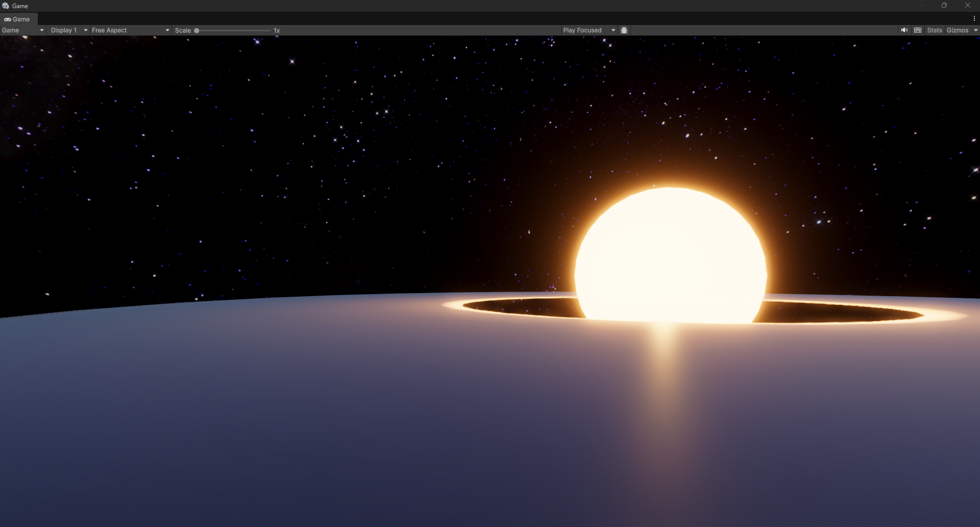Restore down the Game window

pos(944,6)
